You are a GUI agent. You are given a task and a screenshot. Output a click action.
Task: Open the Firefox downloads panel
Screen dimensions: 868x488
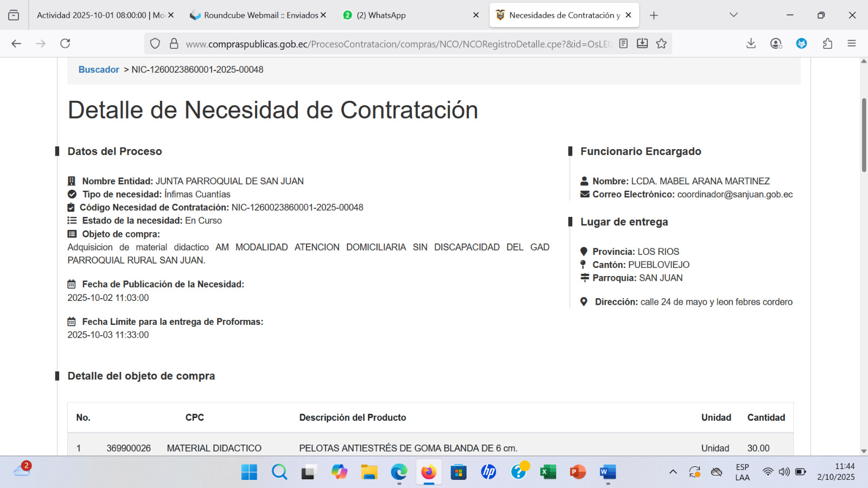tap(751, 43)
